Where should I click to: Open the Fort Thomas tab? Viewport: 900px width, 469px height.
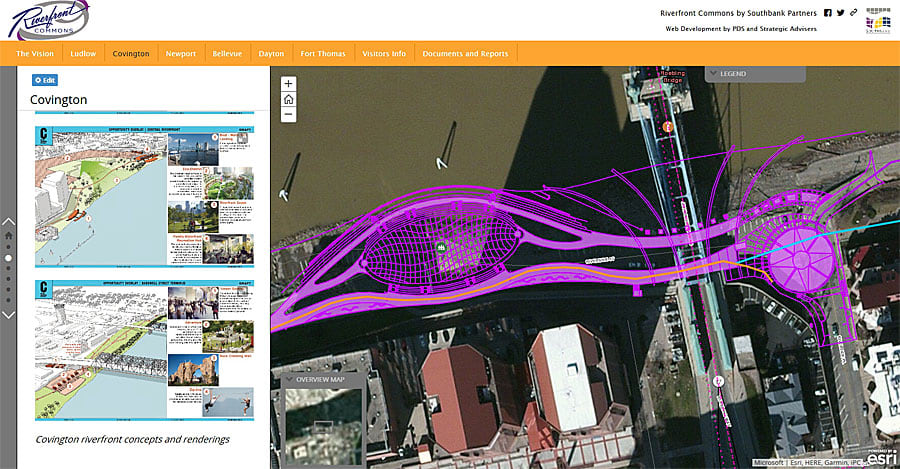coord(323,53)
